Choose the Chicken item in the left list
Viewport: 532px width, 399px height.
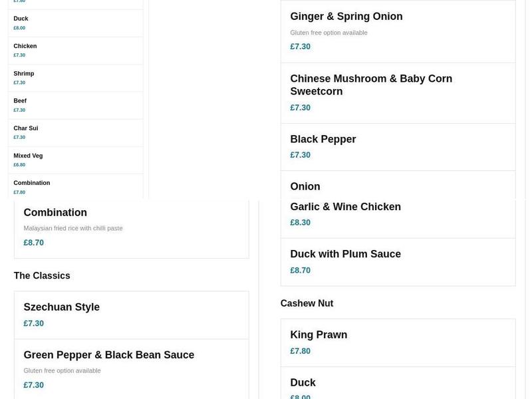75,51
